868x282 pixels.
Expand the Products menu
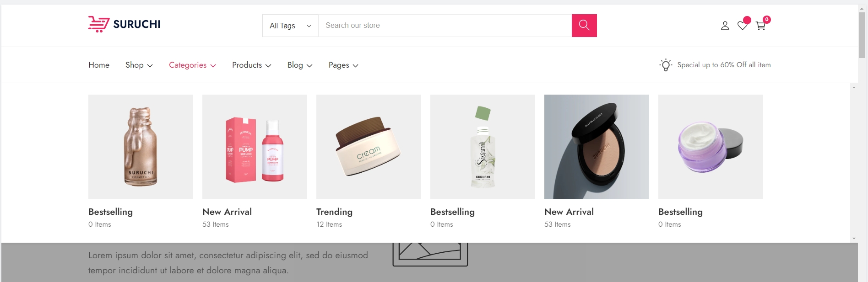pyautogui.click(x=251, y=65)
